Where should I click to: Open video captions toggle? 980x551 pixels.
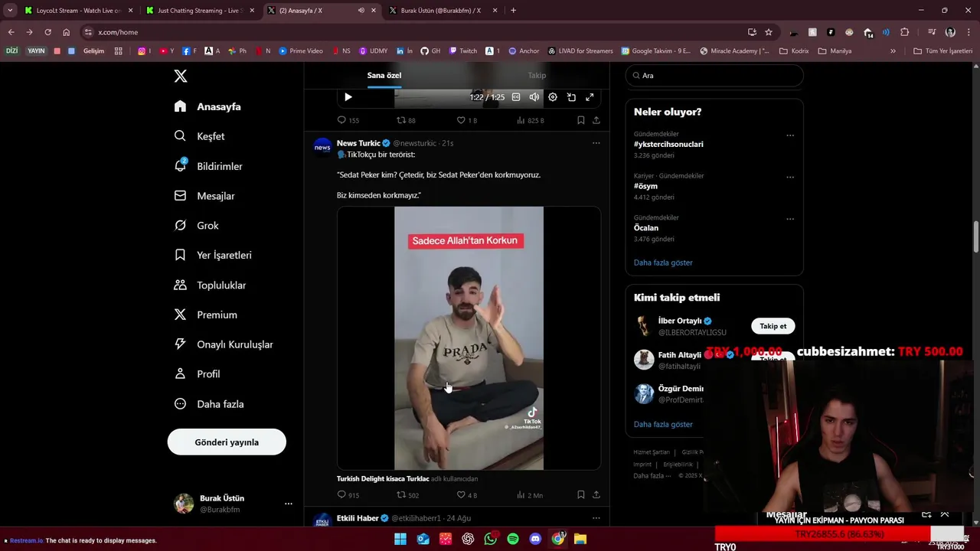(x=516, y=97)
